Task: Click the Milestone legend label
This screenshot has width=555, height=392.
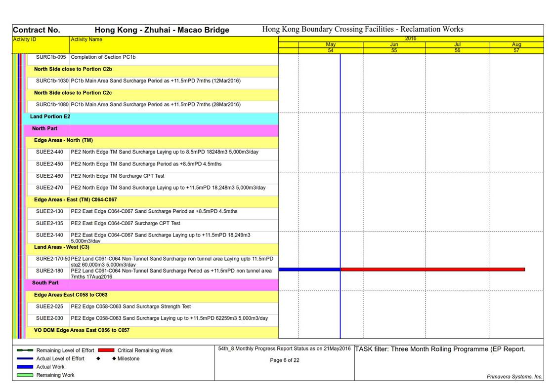Action: click(x=128, y=358)
